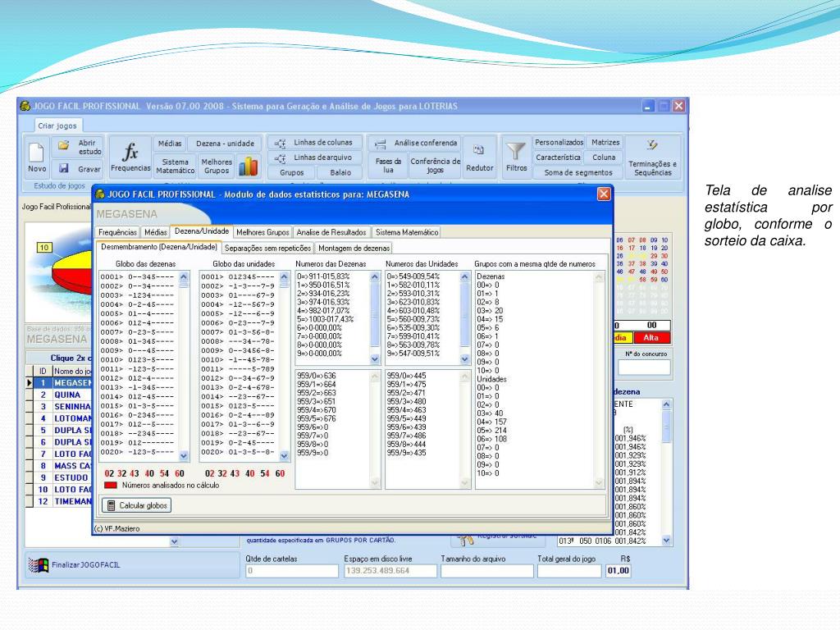The image size is (840, 630).
Task: Open Fases da lua
Action: pyautogui.click(x=388, y=166)
